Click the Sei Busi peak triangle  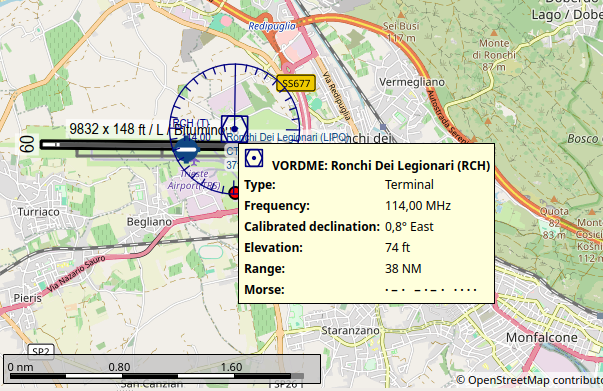point(401,15)
